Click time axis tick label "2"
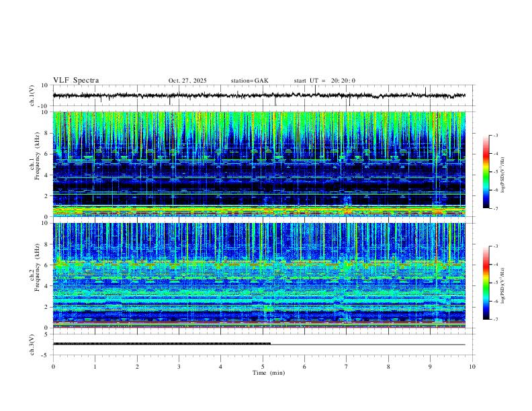This screenshot has height=411, width=532. click(137, 367)
